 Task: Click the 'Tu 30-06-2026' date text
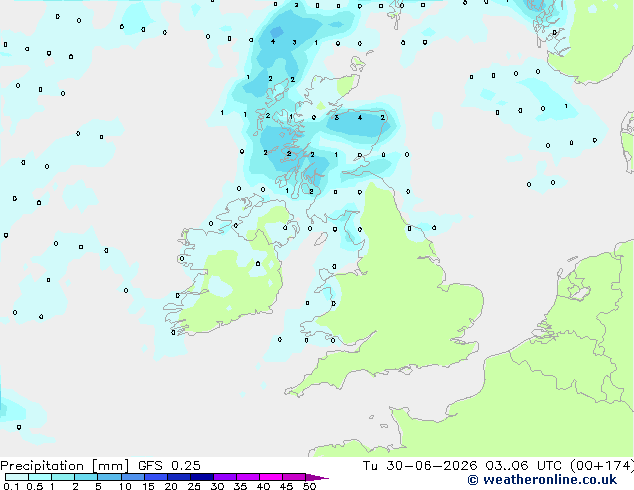[420, 466]
